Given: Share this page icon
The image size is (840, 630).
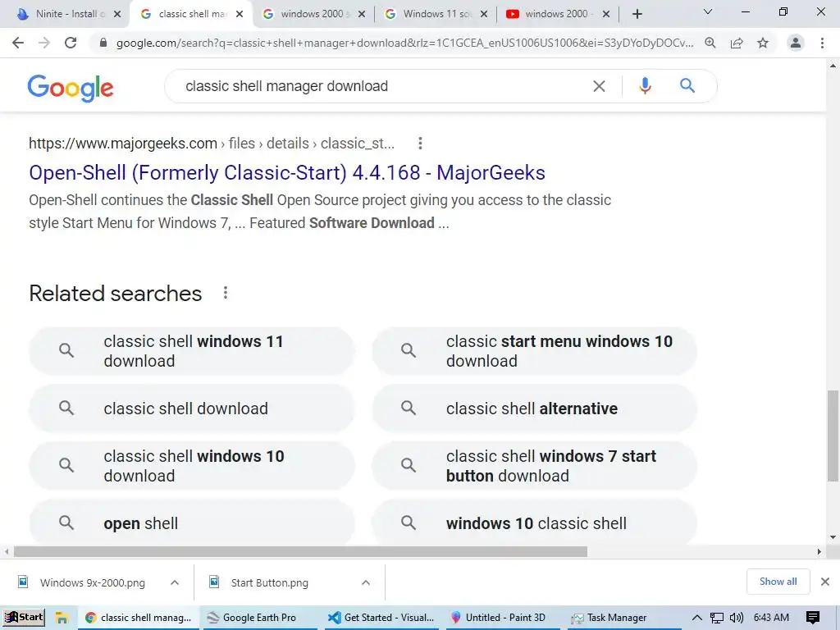Looking at the screenshot, I should [x=737, y=43].
